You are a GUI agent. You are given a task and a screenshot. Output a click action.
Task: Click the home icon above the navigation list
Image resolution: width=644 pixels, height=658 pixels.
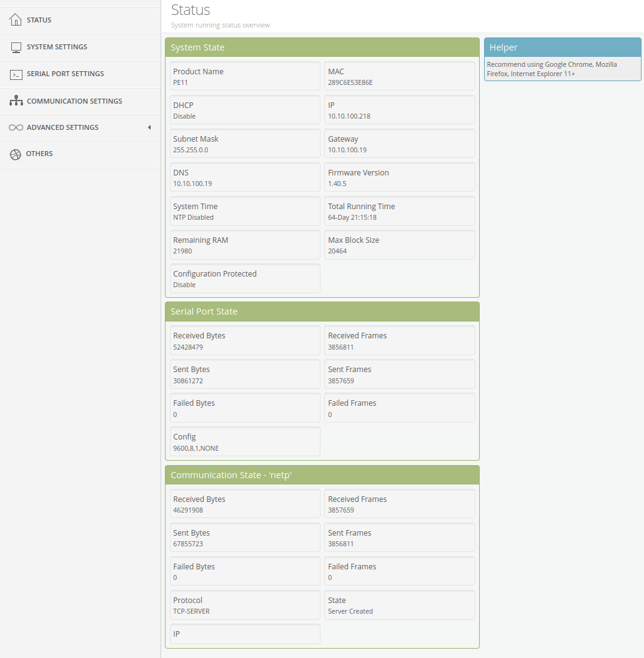click(x=15, y=19)
